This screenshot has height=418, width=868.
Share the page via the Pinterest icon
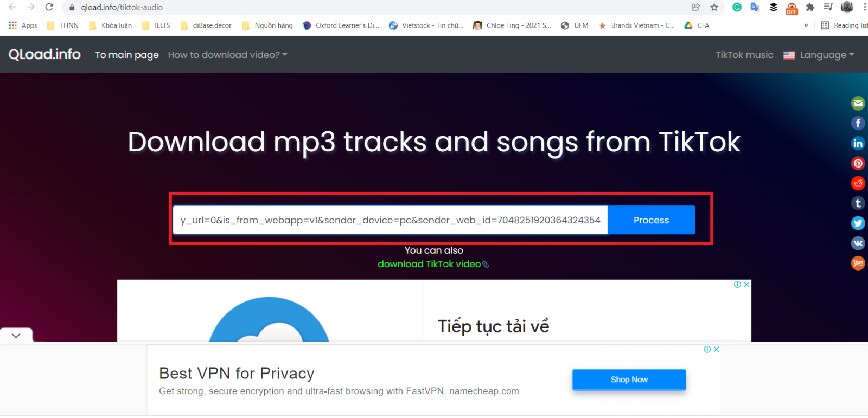858,163
